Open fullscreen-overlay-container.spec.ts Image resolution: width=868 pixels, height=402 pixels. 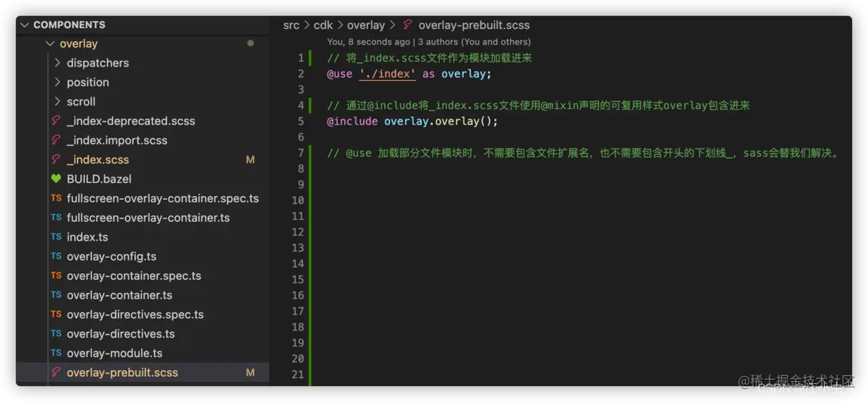(163, 198)
